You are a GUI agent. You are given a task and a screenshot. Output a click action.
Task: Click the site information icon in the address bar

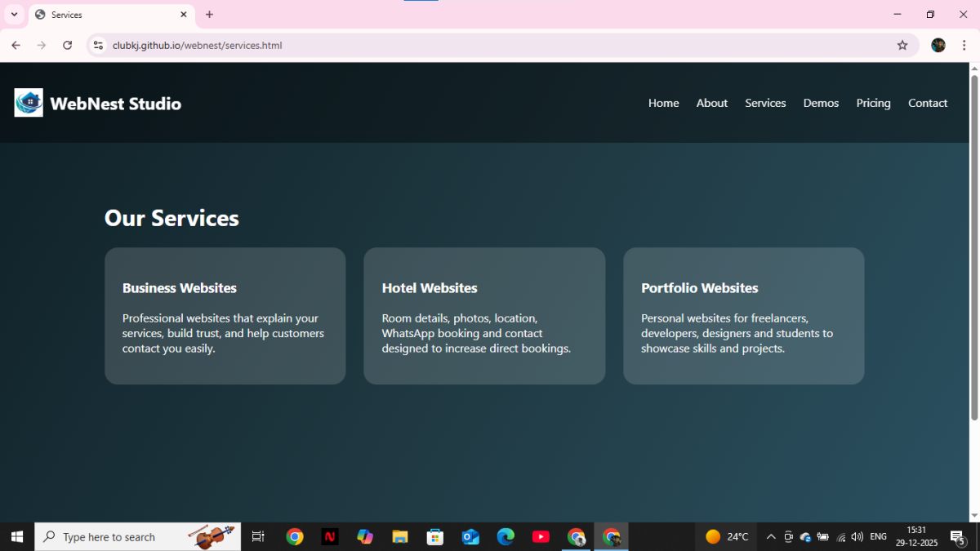point(98,46)
